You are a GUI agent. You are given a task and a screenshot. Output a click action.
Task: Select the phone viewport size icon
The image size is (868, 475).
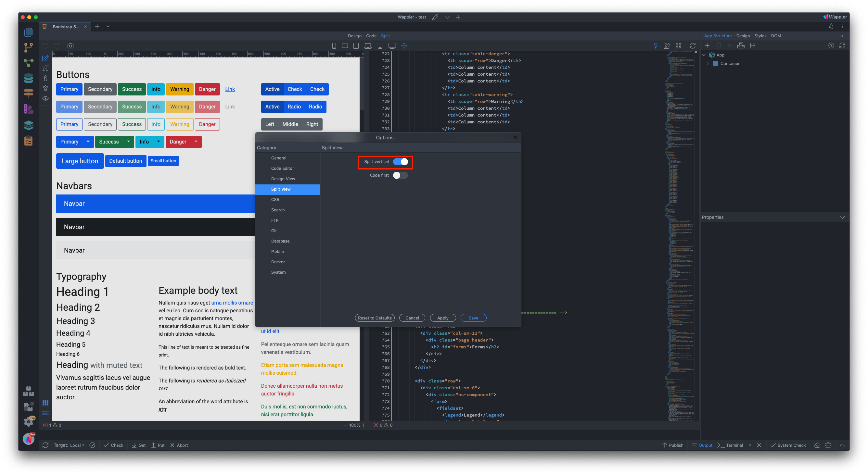pyautogui.click(x=334, y=45)
